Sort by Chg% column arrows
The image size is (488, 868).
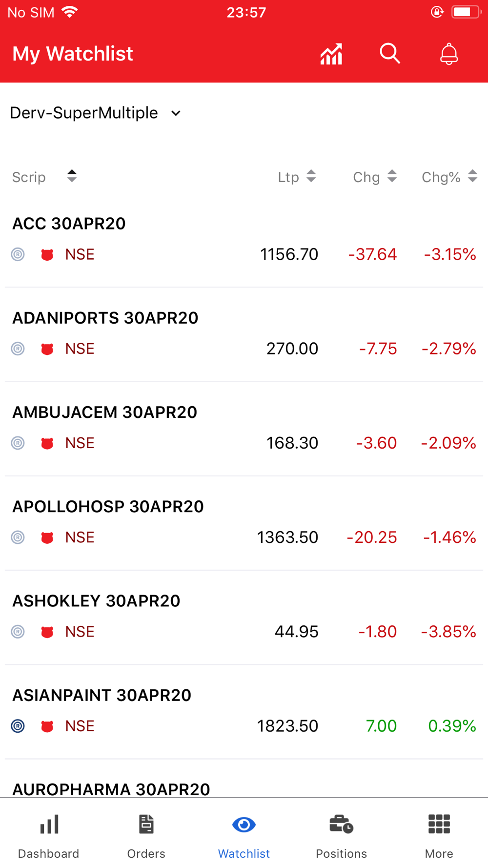472,176
